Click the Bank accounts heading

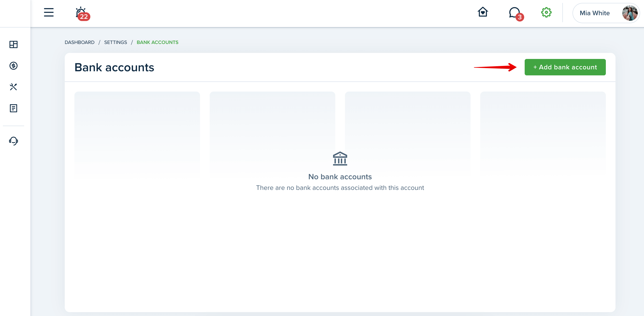(114, 67)
